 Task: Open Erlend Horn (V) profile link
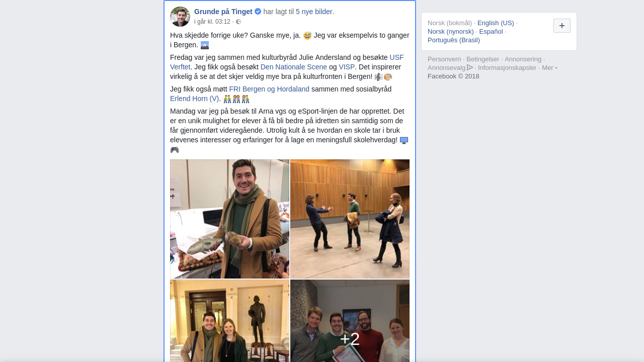pyautogui.click(x=195, y=99)
